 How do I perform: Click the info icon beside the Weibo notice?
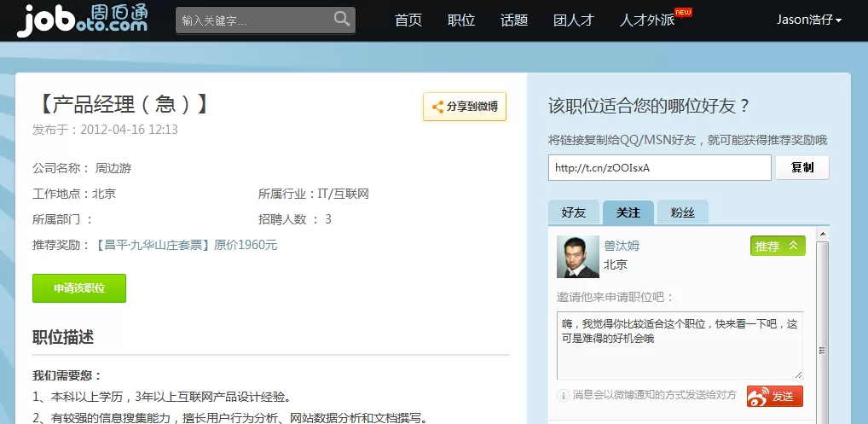(x=563, y=396)
